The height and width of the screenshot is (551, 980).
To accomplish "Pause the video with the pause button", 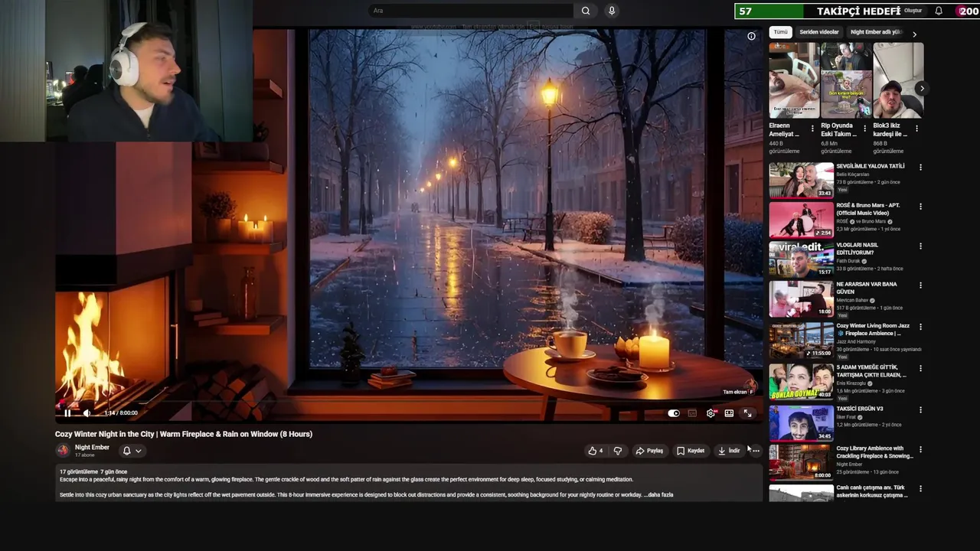I will (67, 413).
